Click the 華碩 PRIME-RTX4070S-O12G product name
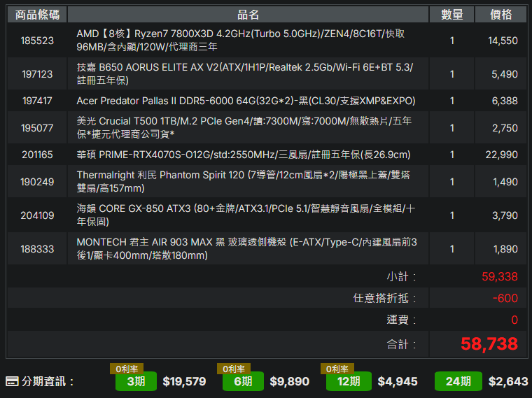Viewport: 532px width, 398px height. [x=244, y=155]
